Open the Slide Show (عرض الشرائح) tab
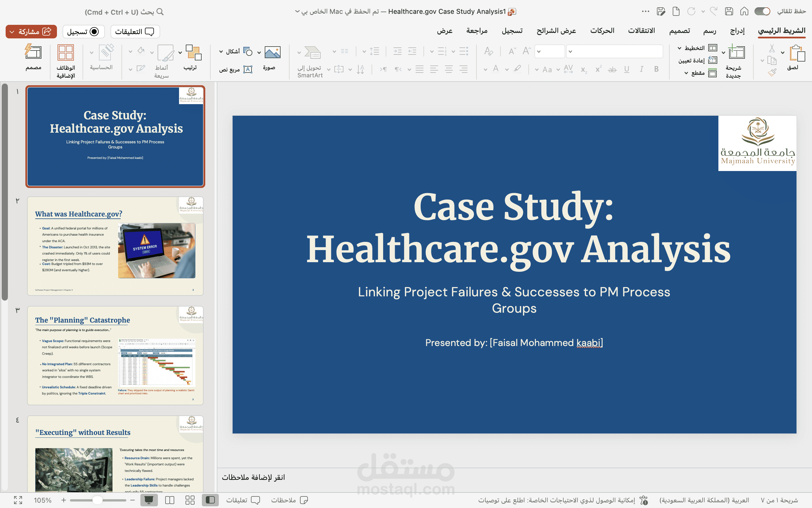812x508 pixels. point(556,30)
